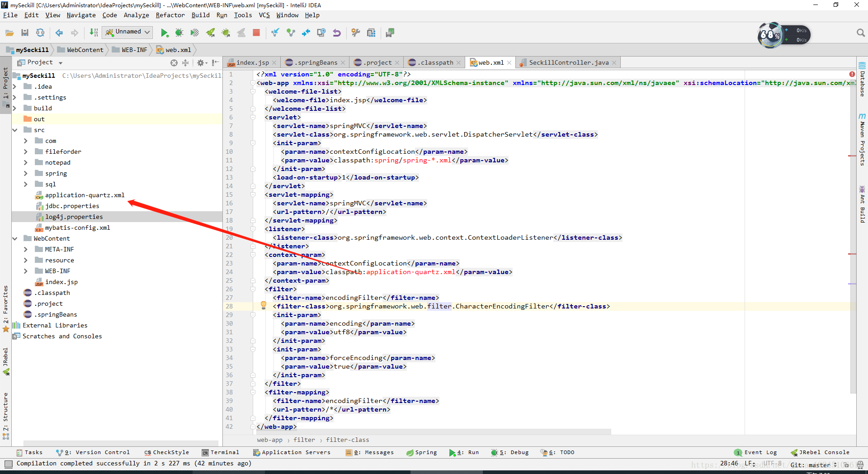Click the Build Project icon
Viewport: 868px width, 474px height.
click(x=94, y=33)
